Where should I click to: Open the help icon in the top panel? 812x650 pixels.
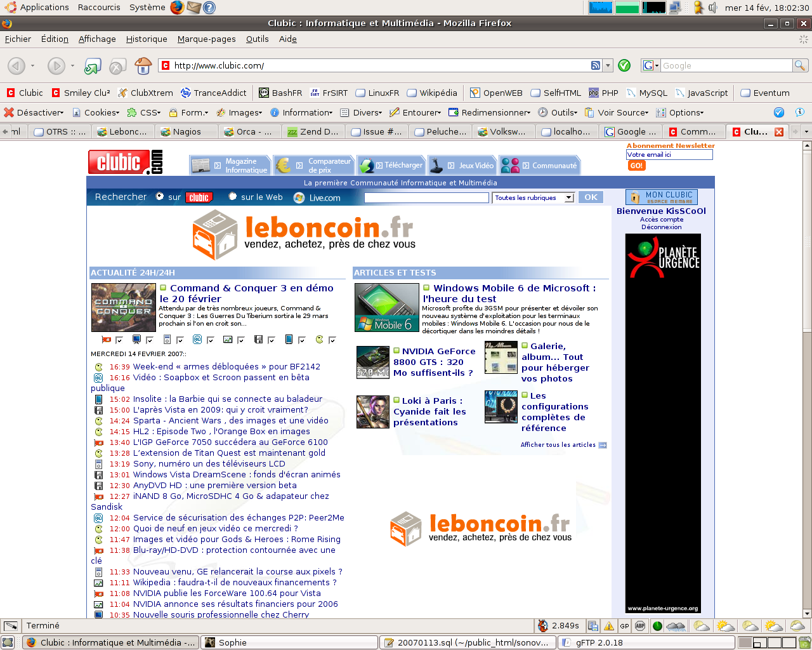pyautogui.click(x=209, y=8)
